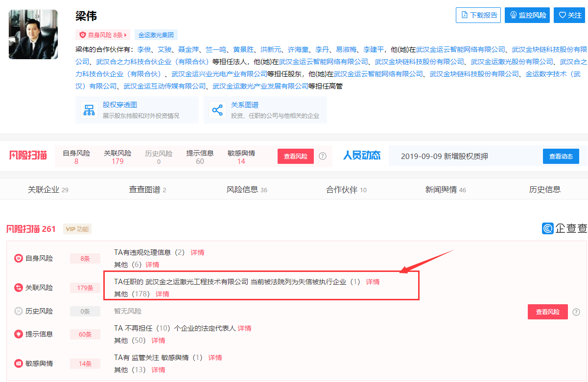Switch to the 新闻舆情 tab
This screenshot has height=382, width=588.
pos(446,190)
